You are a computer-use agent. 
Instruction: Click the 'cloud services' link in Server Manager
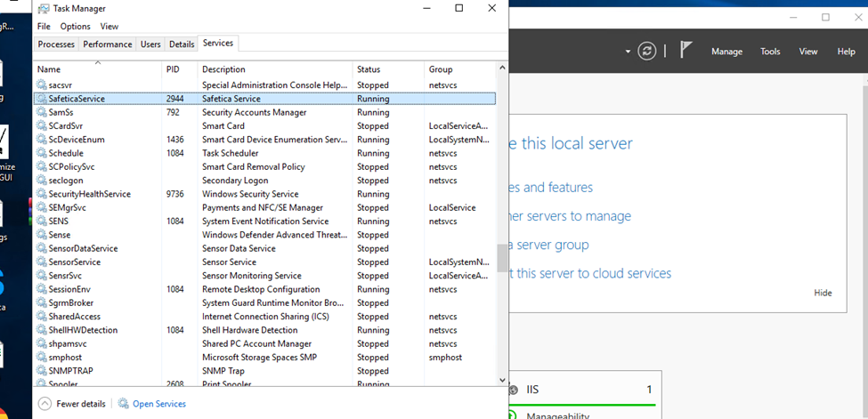(590, 273)
